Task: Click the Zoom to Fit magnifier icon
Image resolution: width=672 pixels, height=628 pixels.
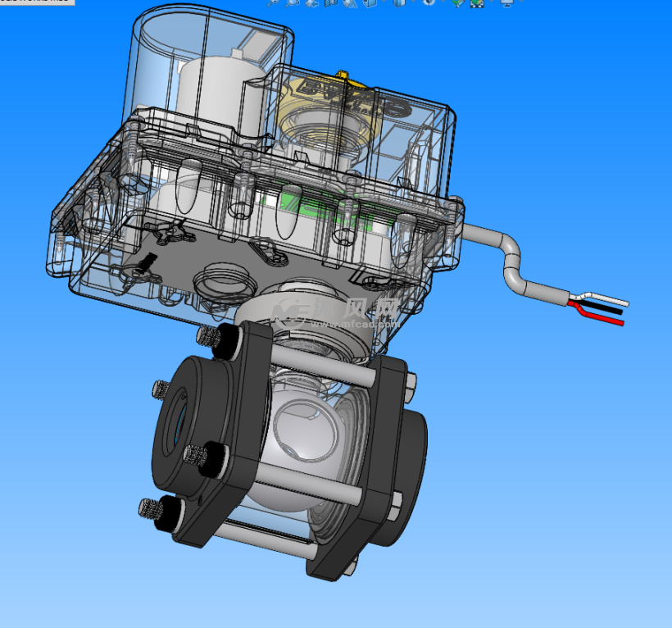Action: pos(273,2)
